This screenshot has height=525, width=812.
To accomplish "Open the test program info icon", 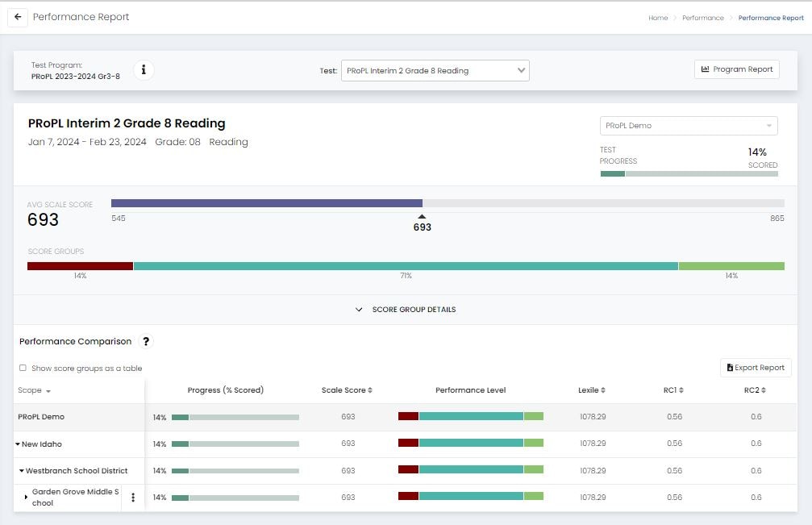I will click(144, 70).
